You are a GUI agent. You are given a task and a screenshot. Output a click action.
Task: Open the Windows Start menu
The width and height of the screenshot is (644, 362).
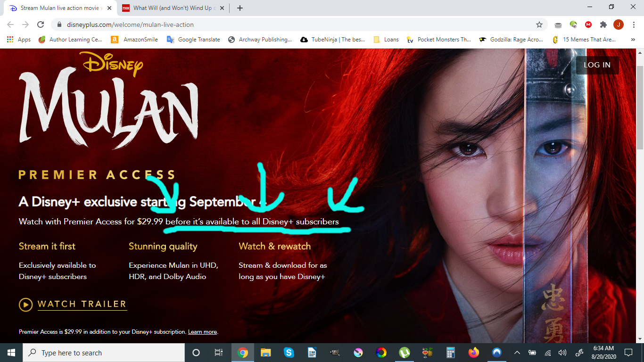(x=11, y=353)
